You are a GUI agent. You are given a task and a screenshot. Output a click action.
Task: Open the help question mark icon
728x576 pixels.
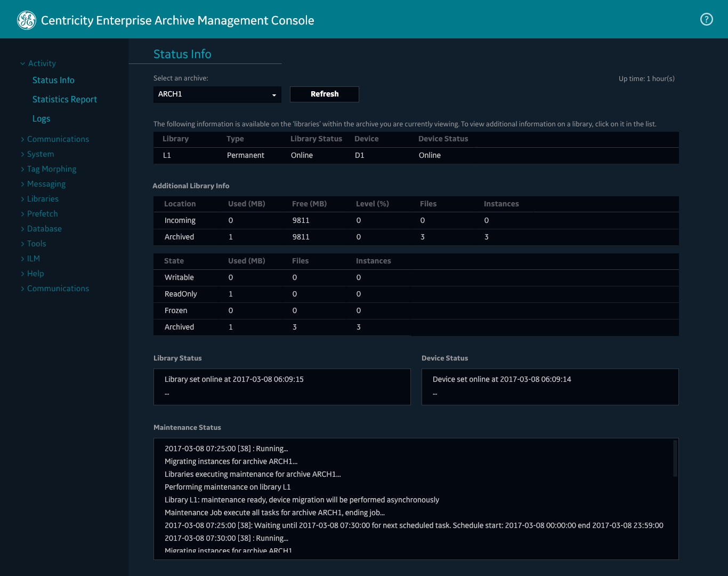[x=707, y=19]
